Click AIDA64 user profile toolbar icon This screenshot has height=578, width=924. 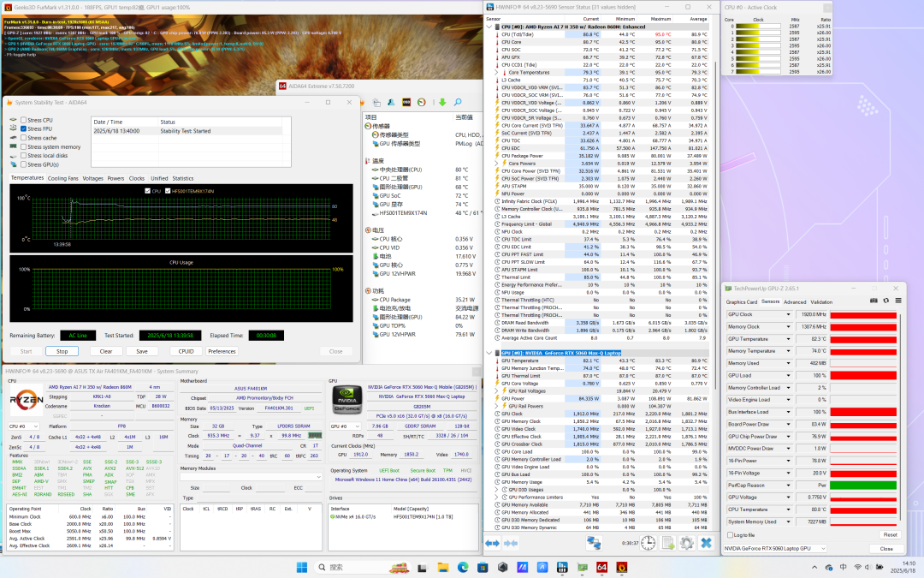click(x=391, y=103)
